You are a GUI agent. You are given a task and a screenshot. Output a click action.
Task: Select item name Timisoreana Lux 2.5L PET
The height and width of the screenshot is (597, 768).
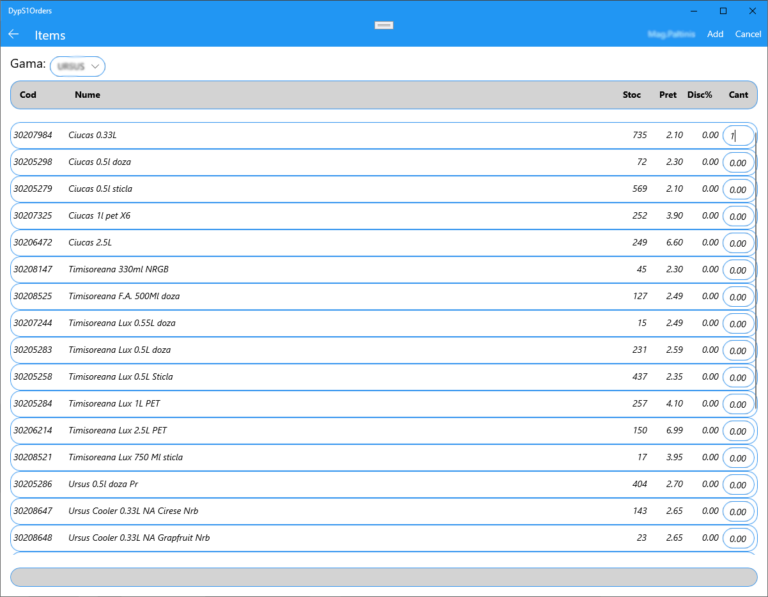118,430
